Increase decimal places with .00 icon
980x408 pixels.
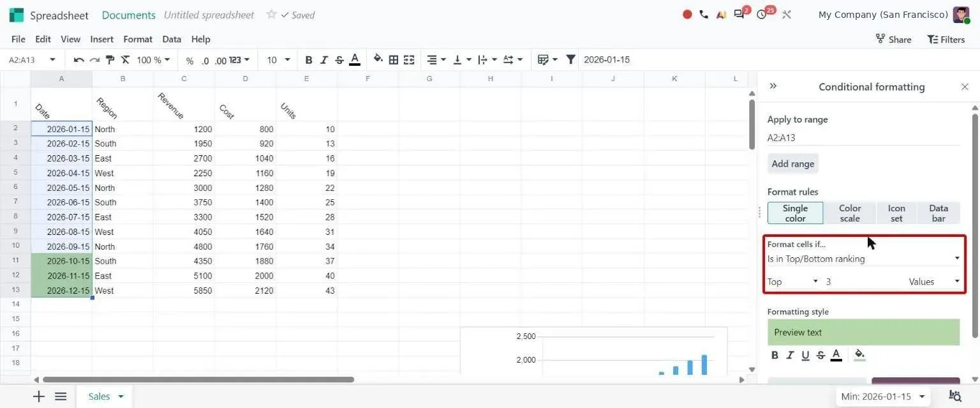[x=220, y=61]
